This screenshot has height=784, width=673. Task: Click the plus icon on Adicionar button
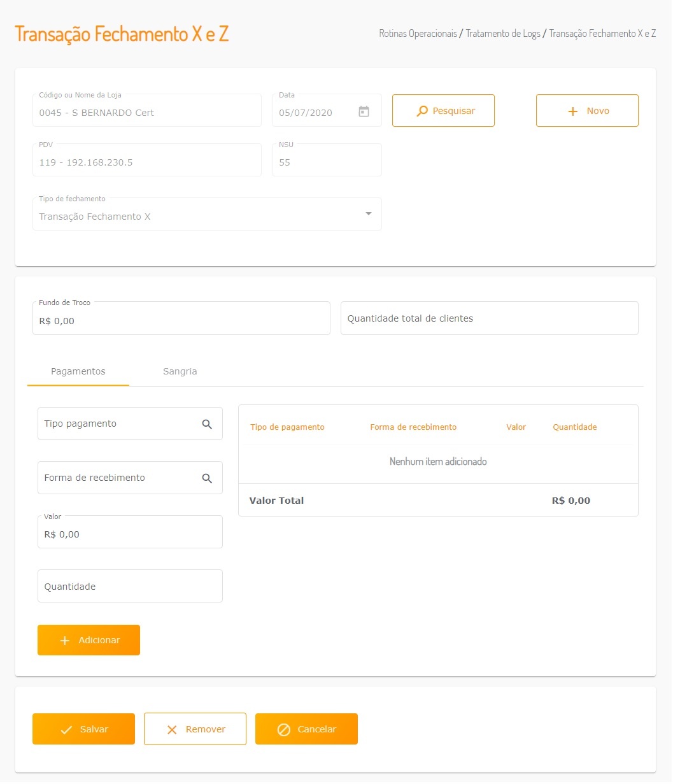64,641
